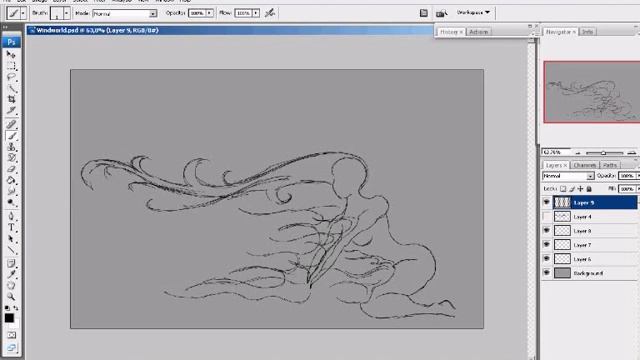Lock layer position in Layers panel
This screenshot has width=640, height=360.
click(x=580, y=189)
